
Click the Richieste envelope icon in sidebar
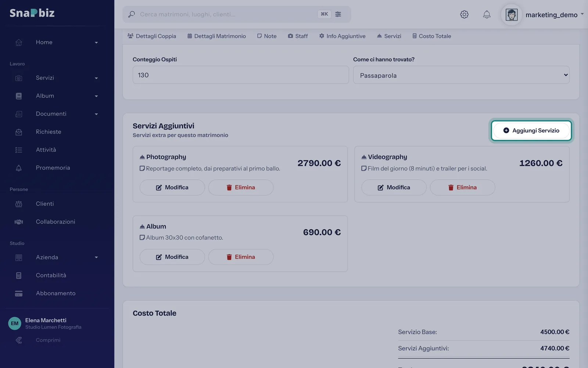click(x=19, y=132)
